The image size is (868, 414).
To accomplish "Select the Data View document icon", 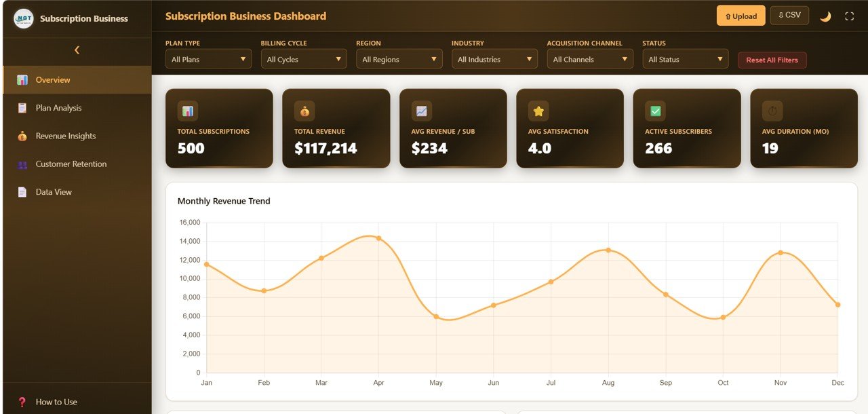I will pyautogui.click(x=22, y=191).
